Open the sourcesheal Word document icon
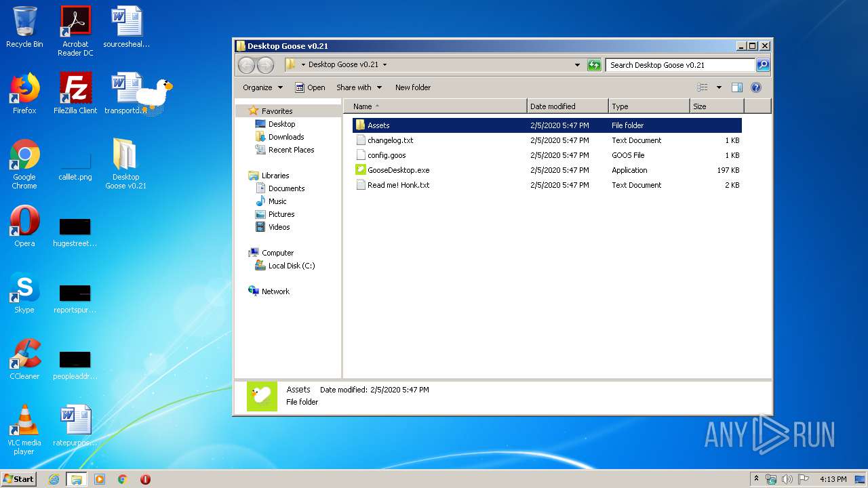The image size is (868, 488). [126, 28]
